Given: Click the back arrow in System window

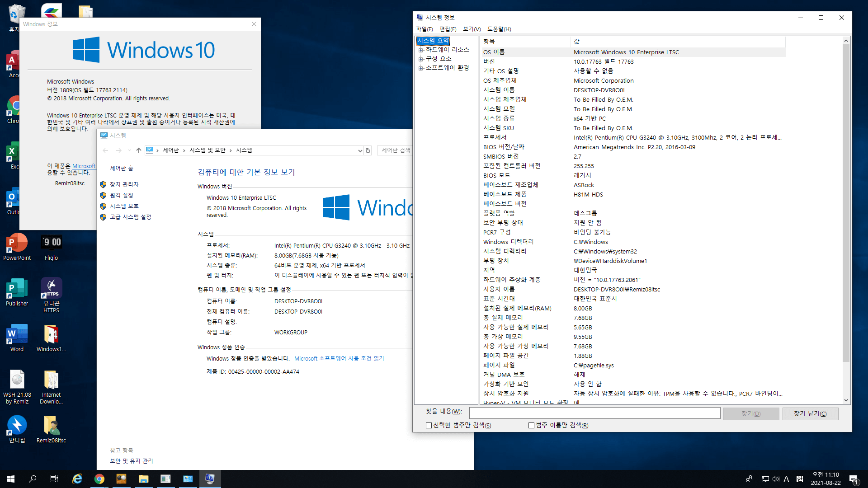Looking at the screenshot, I should (x=105, y=150).
